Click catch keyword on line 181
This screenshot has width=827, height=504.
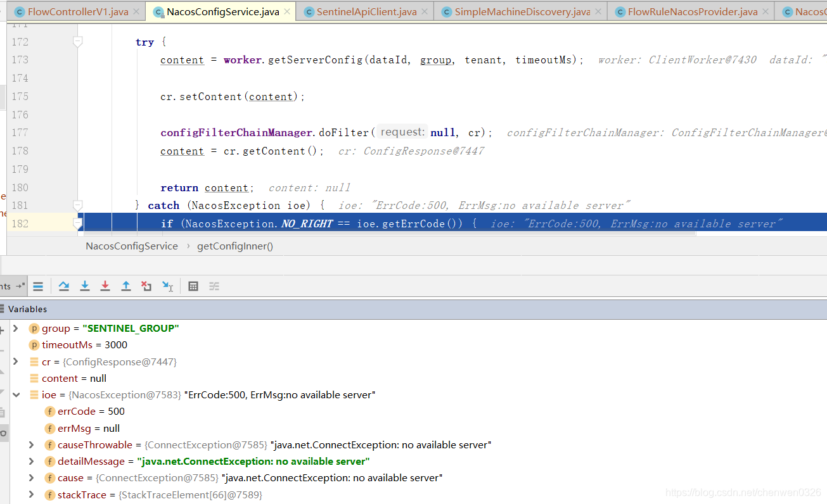click(163, 205)
